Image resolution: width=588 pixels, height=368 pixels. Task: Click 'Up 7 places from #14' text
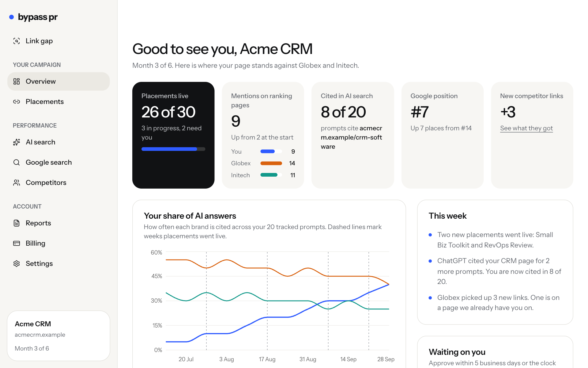click(441, 128)
